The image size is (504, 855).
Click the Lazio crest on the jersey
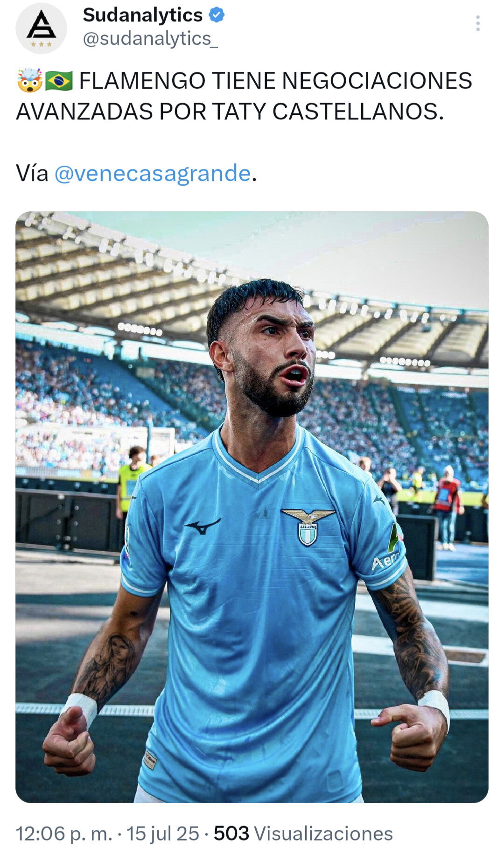tap(308, 526)
